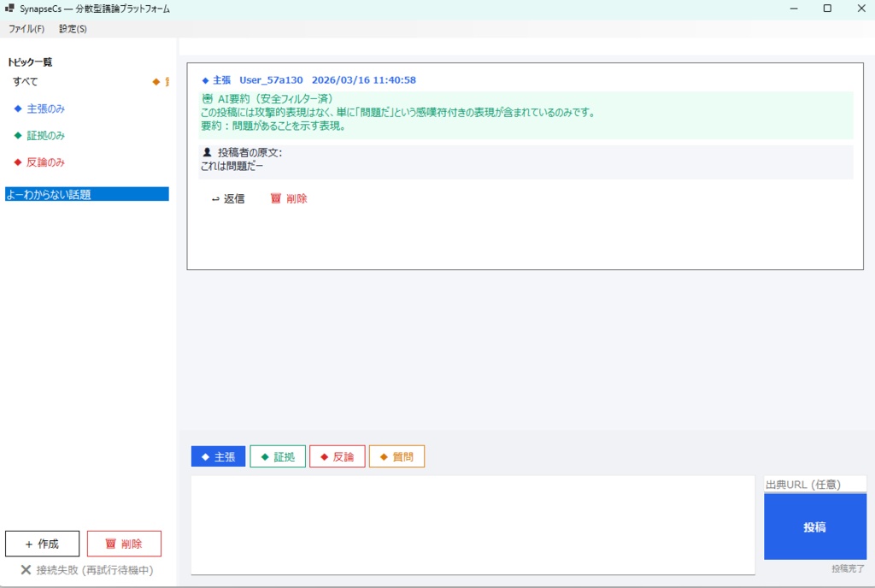Open the 設定(S) menu
Screen dimensions: 875x588
pos(72,28)
